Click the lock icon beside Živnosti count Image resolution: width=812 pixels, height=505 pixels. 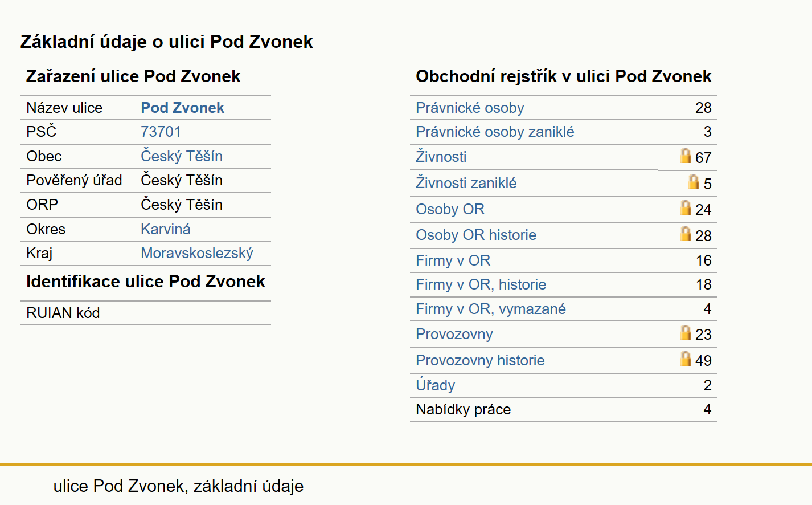point(686,156)
